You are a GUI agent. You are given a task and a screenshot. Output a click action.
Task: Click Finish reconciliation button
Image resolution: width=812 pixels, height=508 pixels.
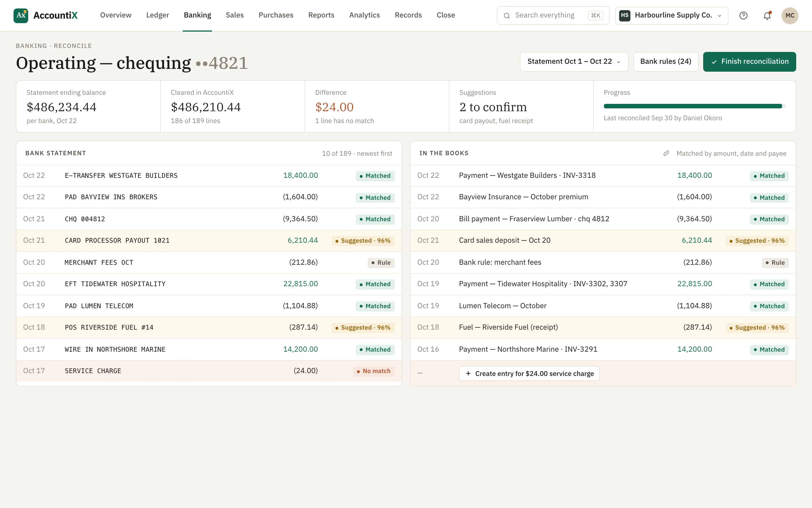749,62
